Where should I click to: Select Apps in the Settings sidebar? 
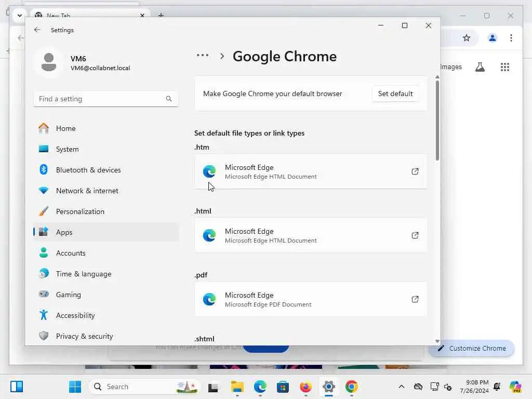(x=106, y=232)
